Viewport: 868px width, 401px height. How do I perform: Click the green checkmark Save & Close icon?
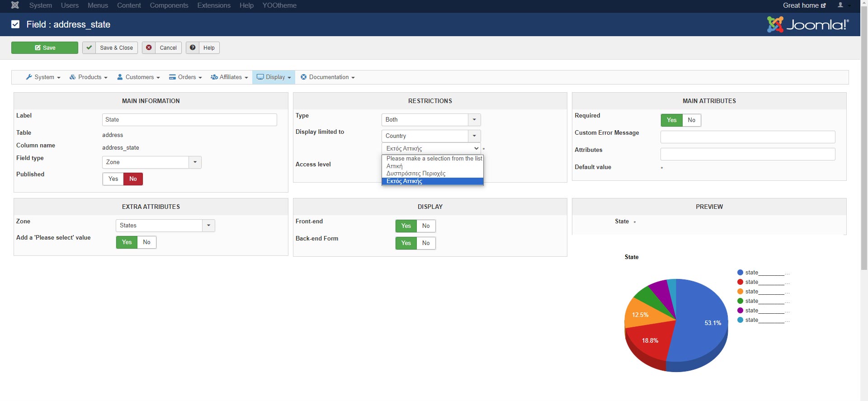89,48
